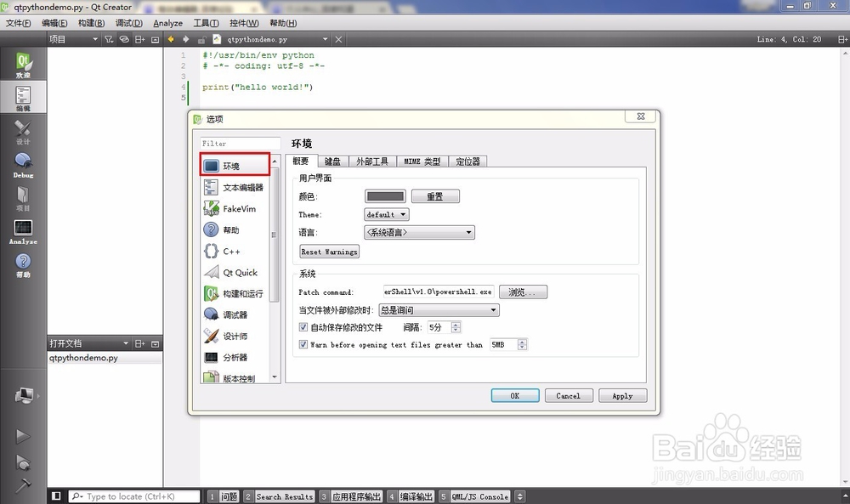
Task: Click the options Filter input field
Action: point(241,143)
